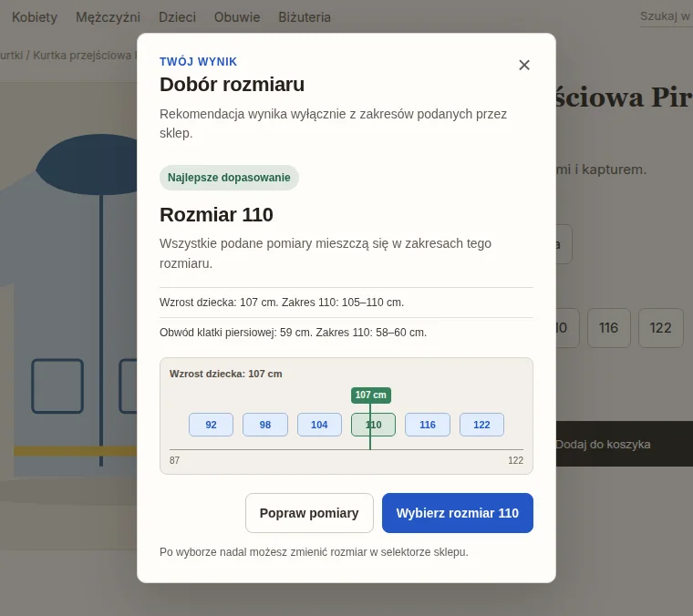693x616 pixels.
Task: Select size 116 chip in size chart
Action: [x=428, y=425]
